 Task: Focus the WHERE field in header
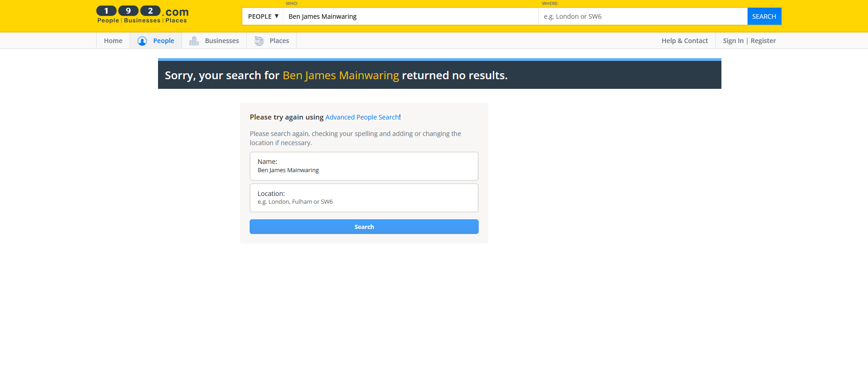[642, 16]
